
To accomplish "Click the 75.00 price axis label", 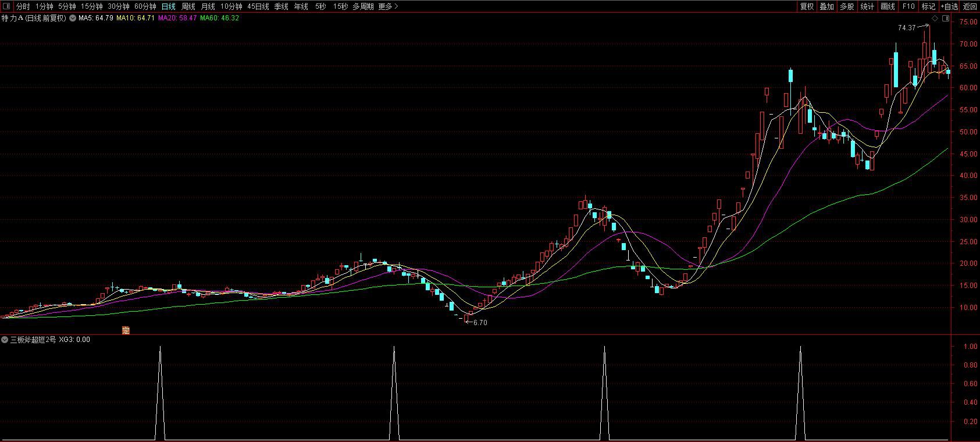I will pos(968,22).
